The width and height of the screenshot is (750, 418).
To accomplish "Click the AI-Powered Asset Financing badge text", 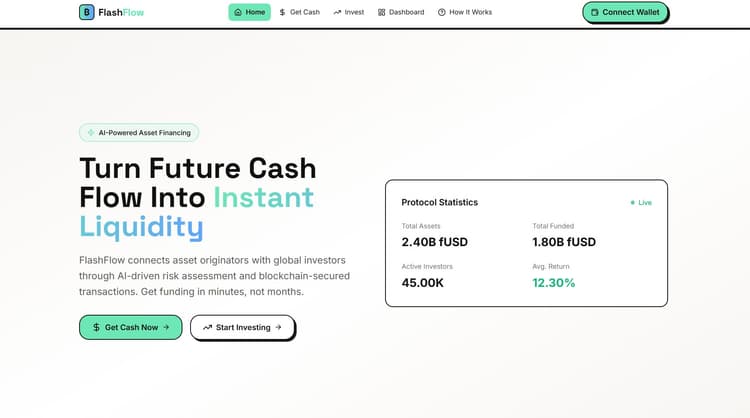I will click(146, 132).
